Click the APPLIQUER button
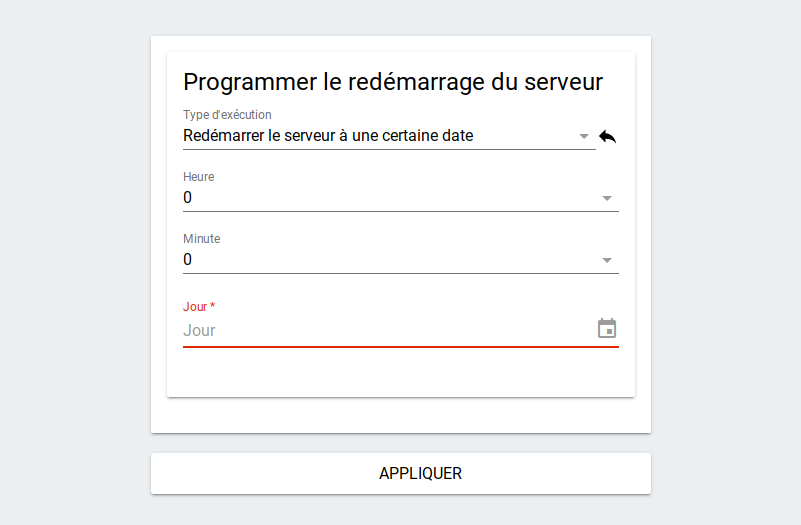This screenshot has width=801, height=525. point(400,473)
